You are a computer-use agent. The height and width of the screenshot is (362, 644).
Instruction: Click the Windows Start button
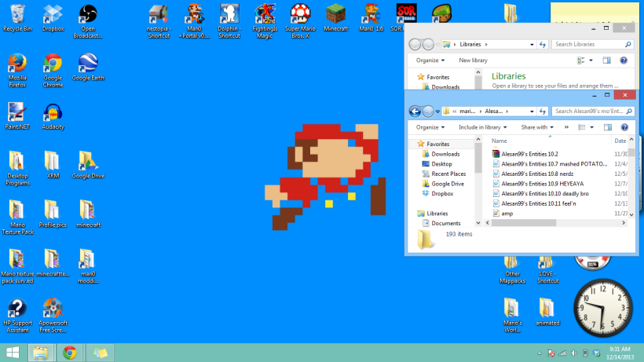(x=13, y=353)
